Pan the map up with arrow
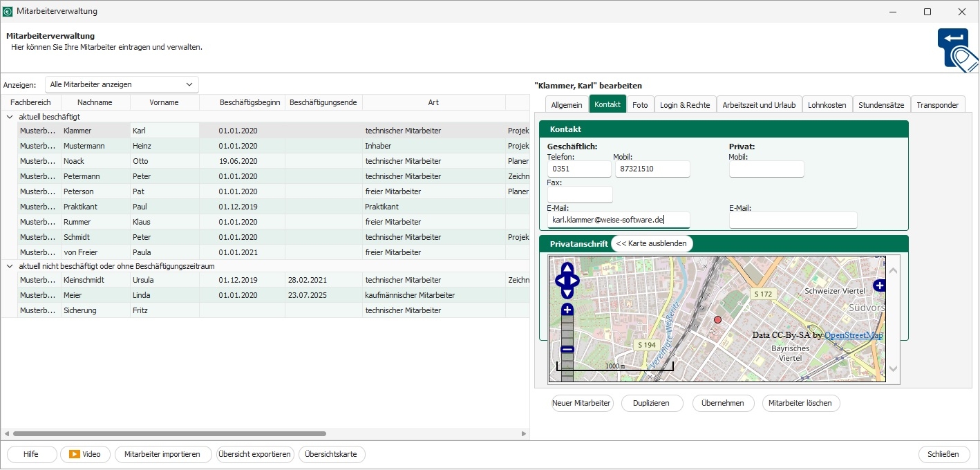This screenshot has width=980, height=470. (567, 269)
